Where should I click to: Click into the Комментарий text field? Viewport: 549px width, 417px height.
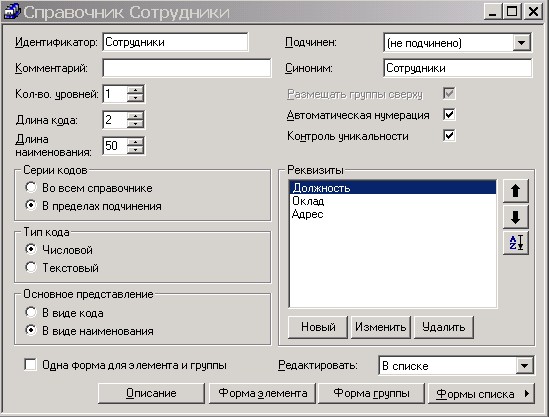tap(187, 68)
